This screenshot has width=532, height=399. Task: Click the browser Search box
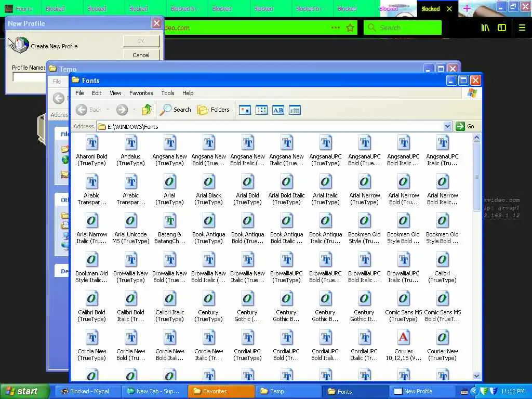click(403, 28)
